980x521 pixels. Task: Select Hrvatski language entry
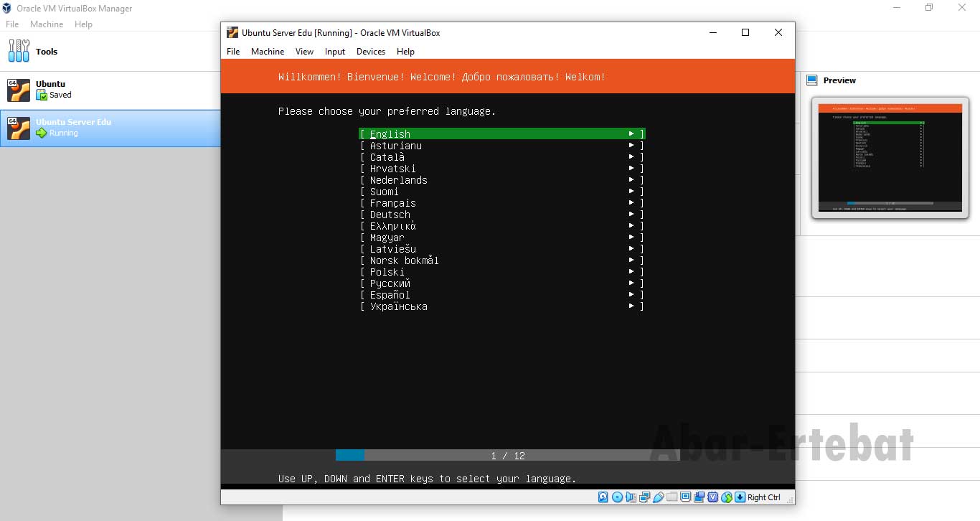pos(502,169)
